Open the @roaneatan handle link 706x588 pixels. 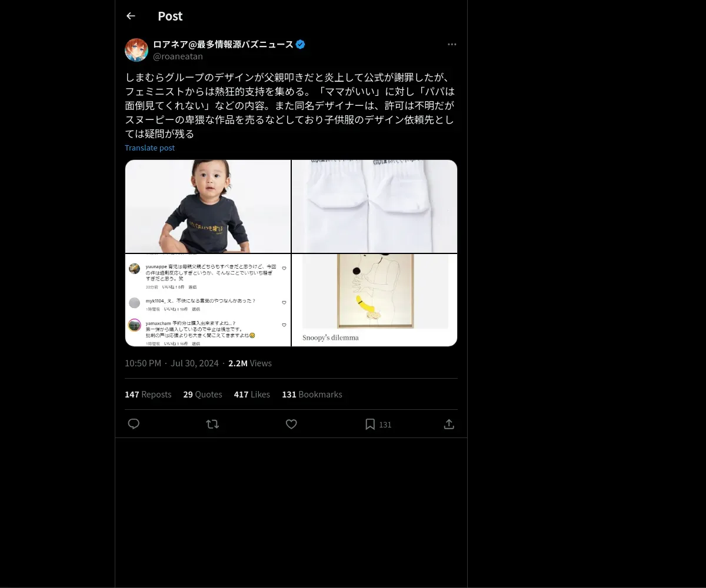tap(178, 56)
